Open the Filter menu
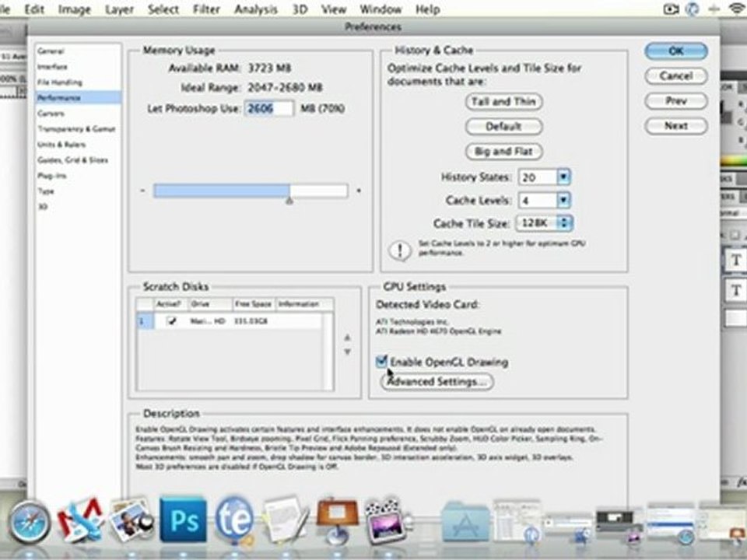 click(206, 9)
